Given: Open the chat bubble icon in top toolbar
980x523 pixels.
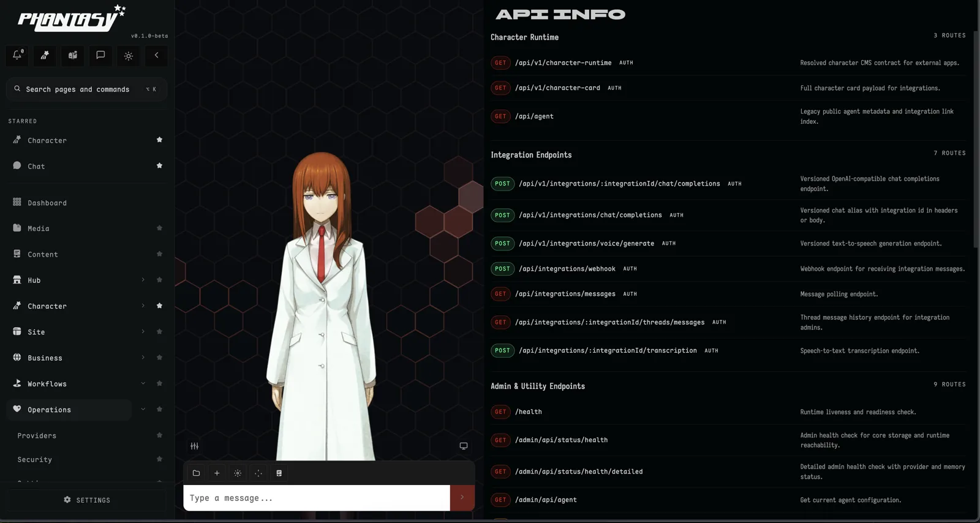Looking at the screenshot, I should 100,56.
